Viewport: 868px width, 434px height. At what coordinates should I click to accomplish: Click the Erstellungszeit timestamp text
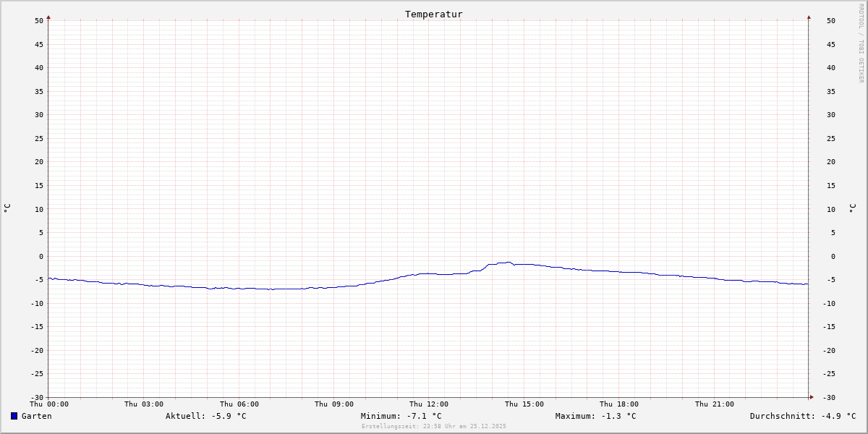433,426
